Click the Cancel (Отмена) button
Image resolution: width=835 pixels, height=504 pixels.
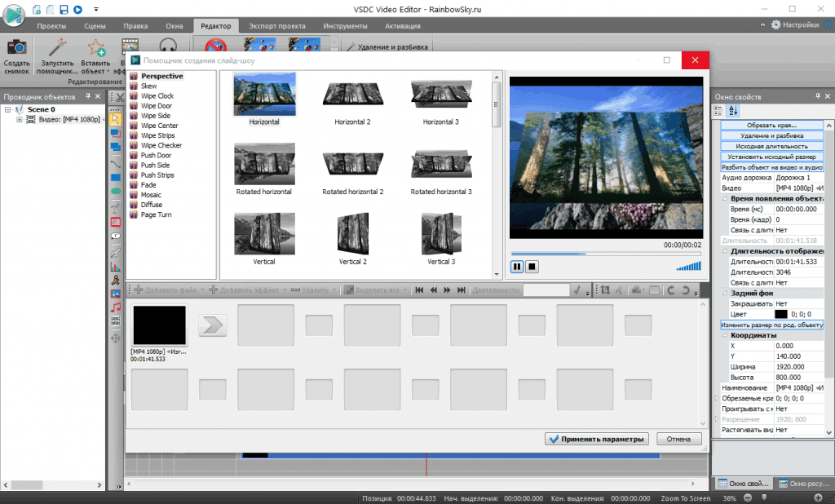(678, 439)
